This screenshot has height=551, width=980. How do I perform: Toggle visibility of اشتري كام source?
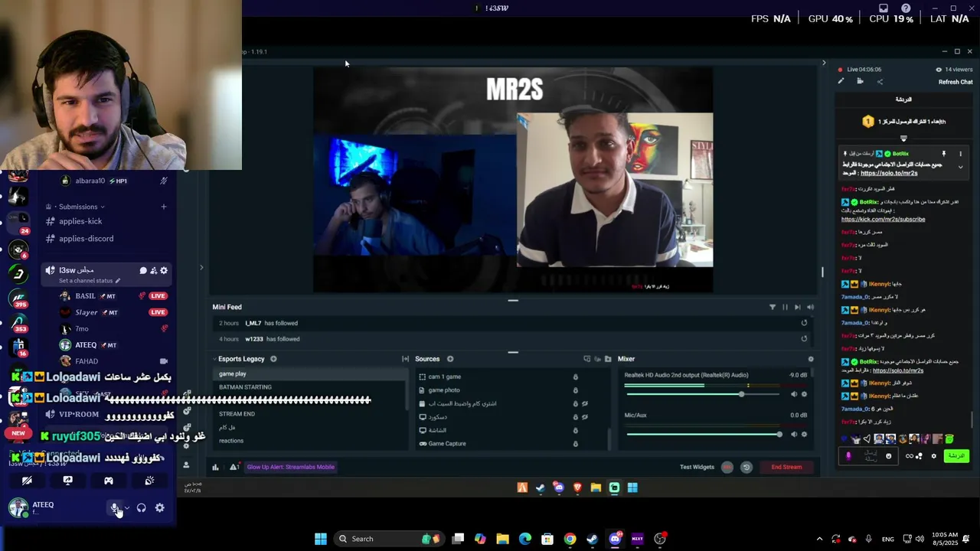click(585, 403)
